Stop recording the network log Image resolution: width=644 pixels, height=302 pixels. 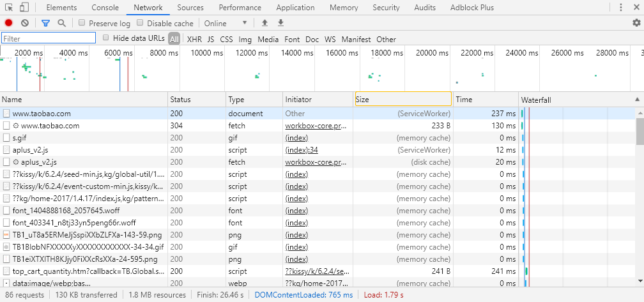point(9,23)
